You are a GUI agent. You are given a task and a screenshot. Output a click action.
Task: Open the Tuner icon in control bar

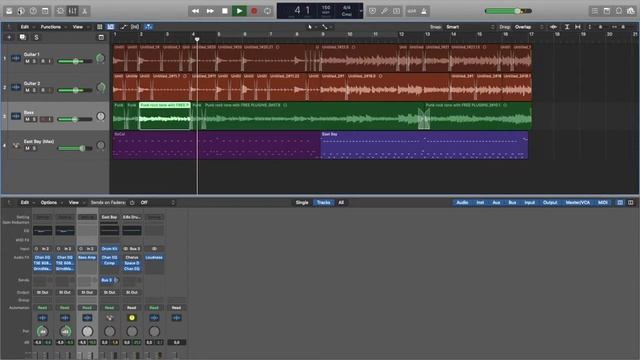(384, 11)
